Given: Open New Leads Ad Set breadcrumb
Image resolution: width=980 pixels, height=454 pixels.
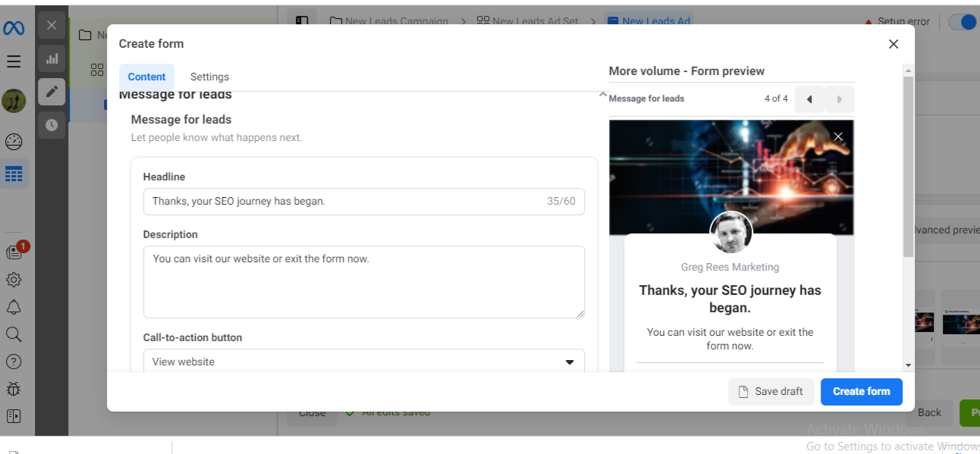Looking at the screenshot, I should pos(529,21).
